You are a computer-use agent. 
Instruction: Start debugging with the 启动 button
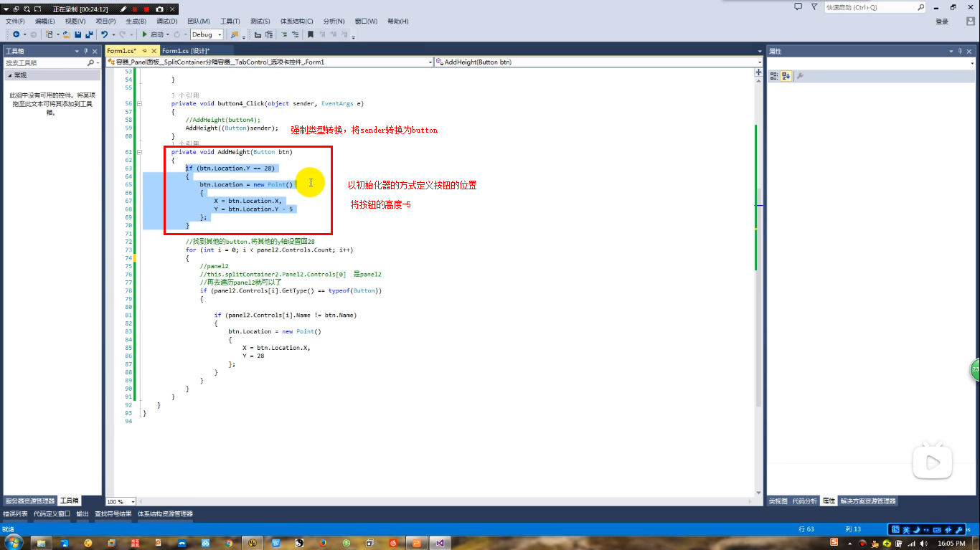[x=154, y=36]
